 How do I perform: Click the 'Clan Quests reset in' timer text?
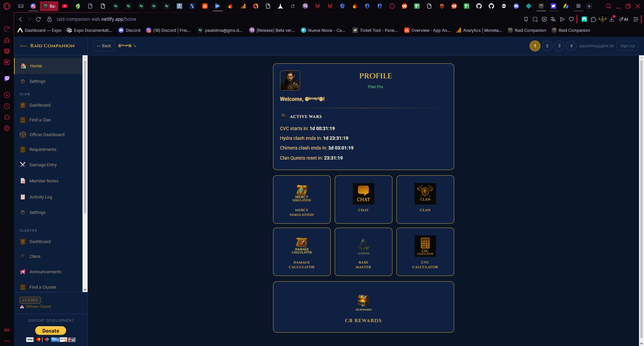pos(311,158)
